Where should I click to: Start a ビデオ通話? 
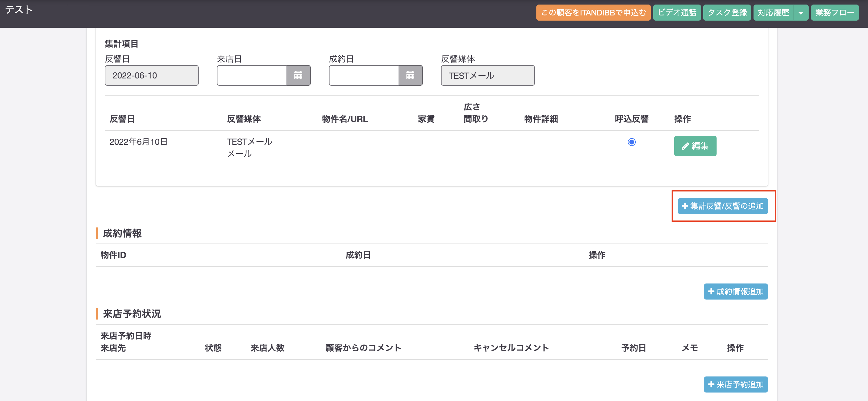[677, 13]
